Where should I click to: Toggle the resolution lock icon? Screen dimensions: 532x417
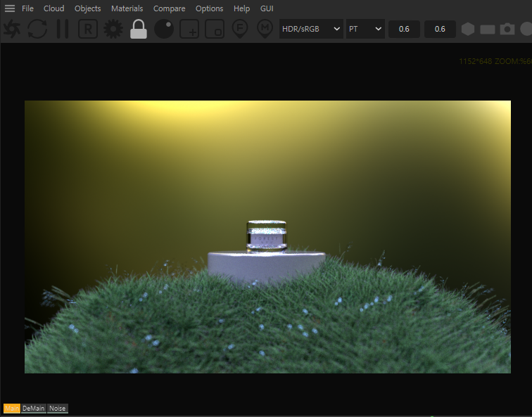pos(139,29)
